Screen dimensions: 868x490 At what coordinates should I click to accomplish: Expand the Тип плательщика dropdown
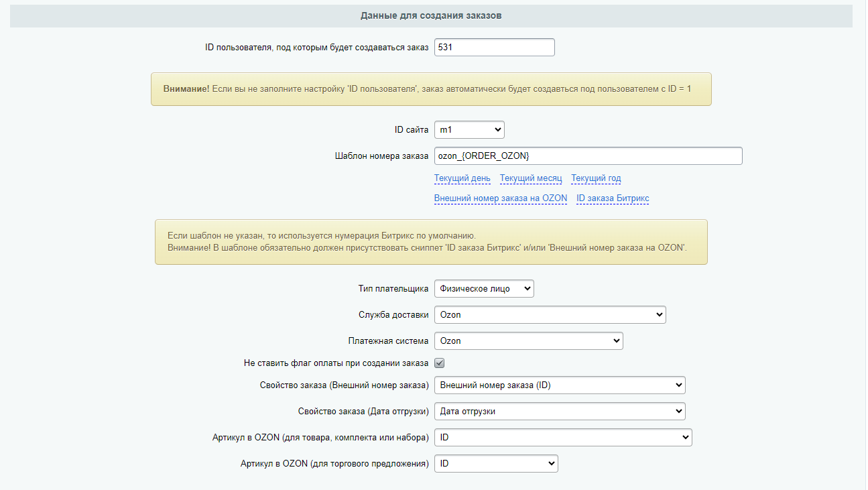484,289
